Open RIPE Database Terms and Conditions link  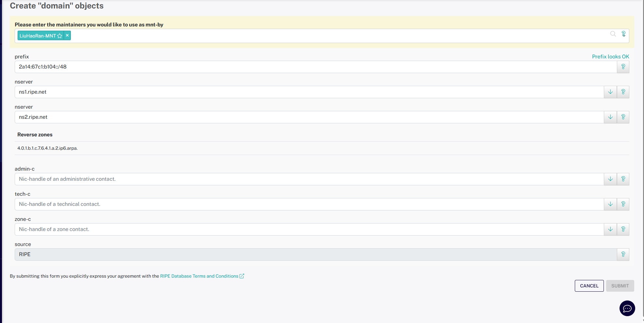pos(202,276)
